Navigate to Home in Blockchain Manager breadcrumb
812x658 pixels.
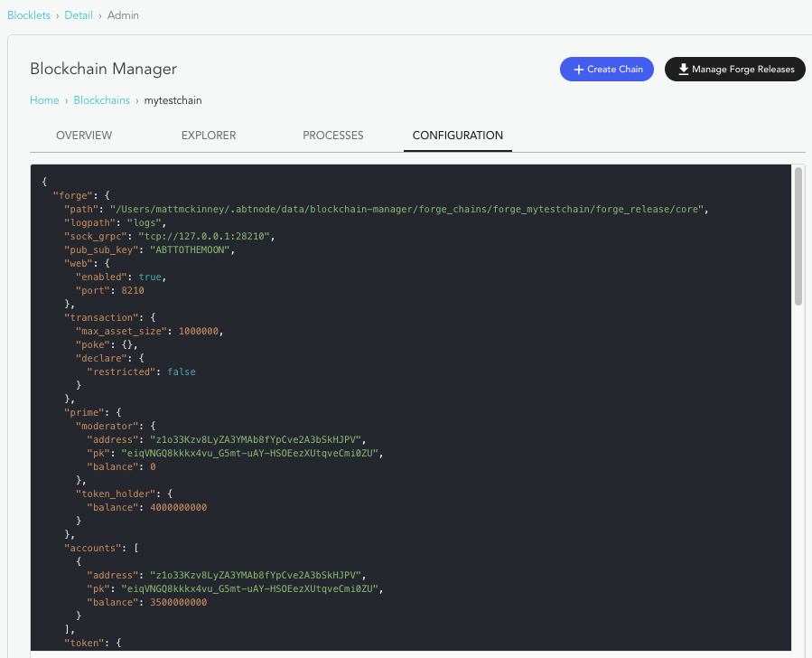(44, 100)
